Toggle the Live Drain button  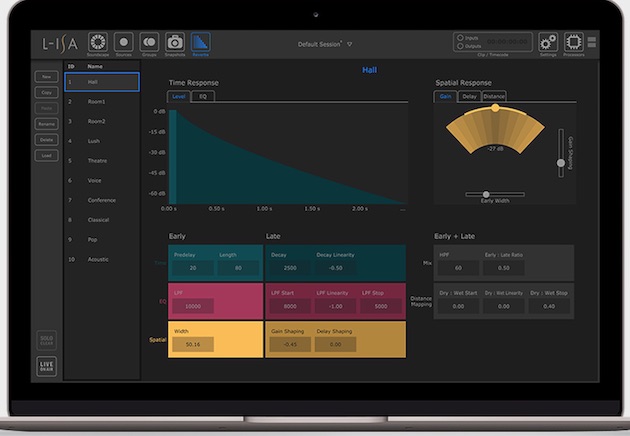tap(47, 366)
